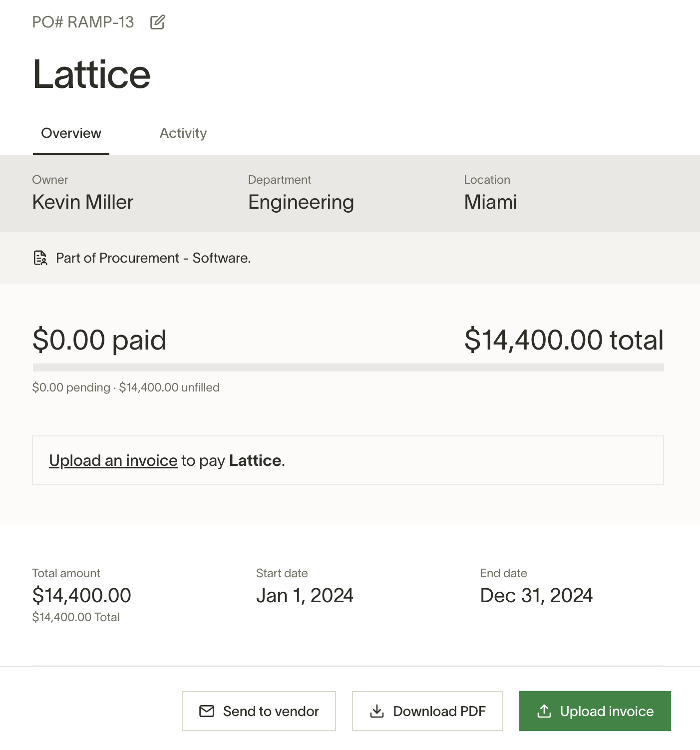The height and width of the screenshot is (750, 700).
Task: Click the Send to vendor button
Action: click(259, 711)
